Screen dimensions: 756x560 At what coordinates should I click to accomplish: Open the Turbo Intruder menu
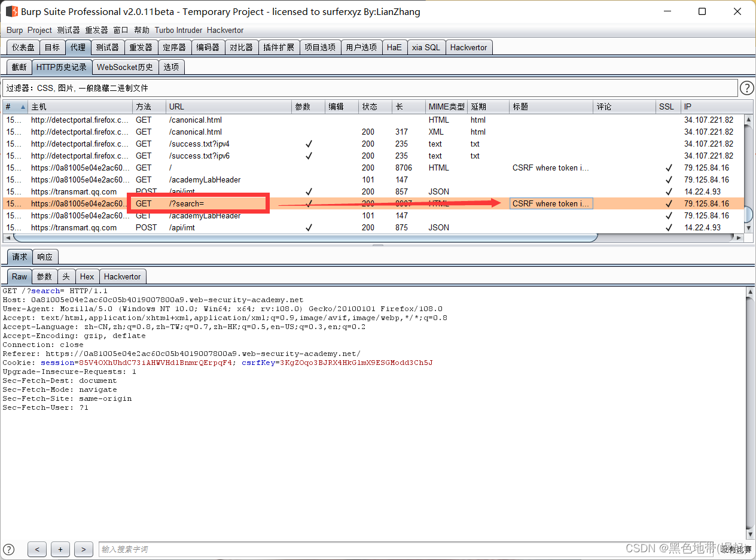[x=178, y=30]
